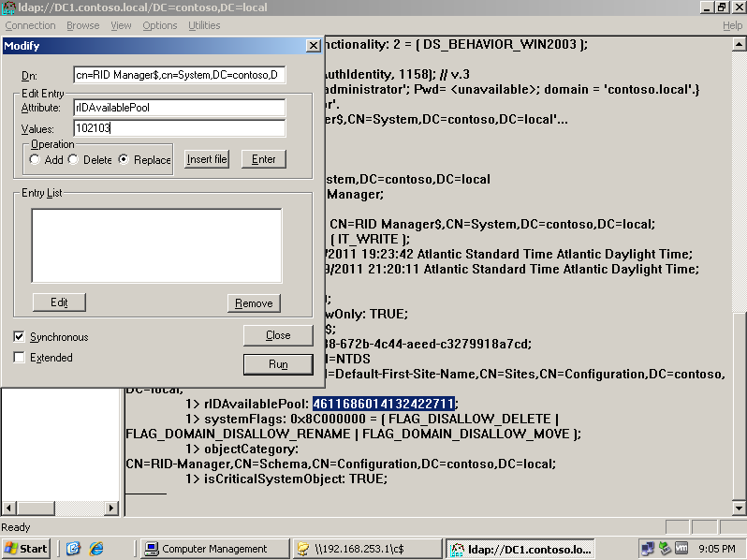This screenshot has height=560, width=747.
Task: Open the View menu
Action: pos(121,25)
